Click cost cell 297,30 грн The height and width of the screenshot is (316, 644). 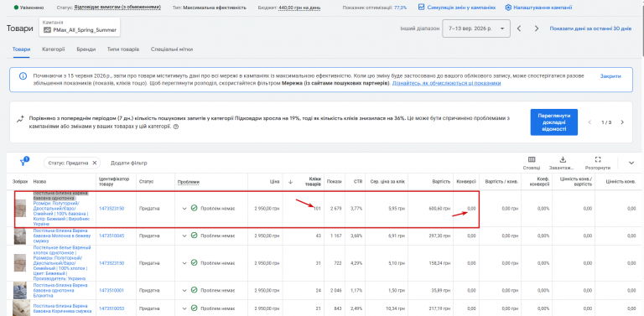click(439, 236)
